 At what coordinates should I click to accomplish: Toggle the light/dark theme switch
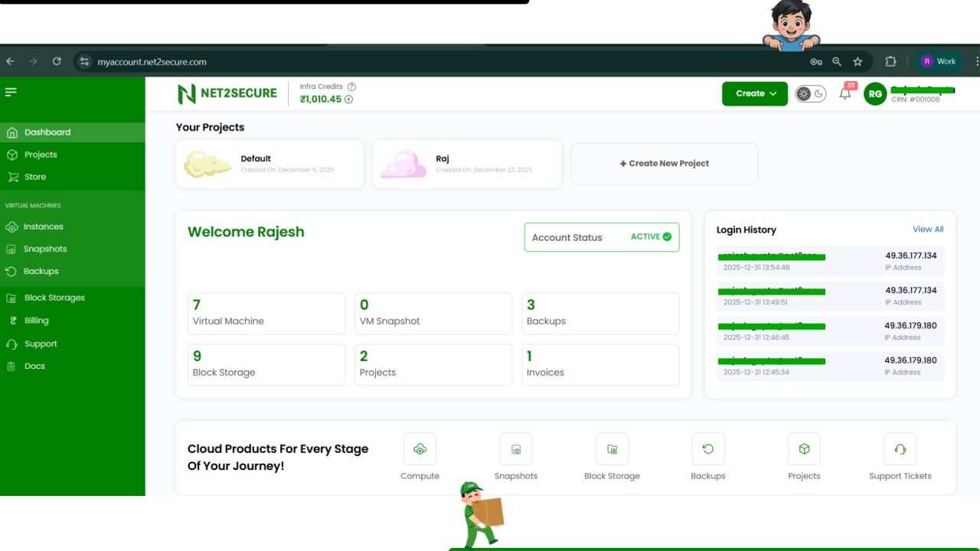pos(811,93)
